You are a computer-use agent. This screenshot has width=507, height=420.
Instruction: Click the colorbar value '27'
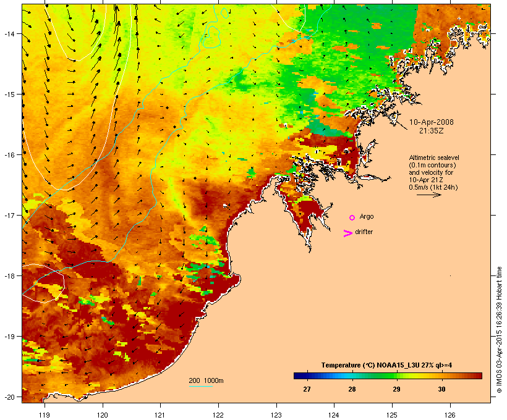coord(307,389)
